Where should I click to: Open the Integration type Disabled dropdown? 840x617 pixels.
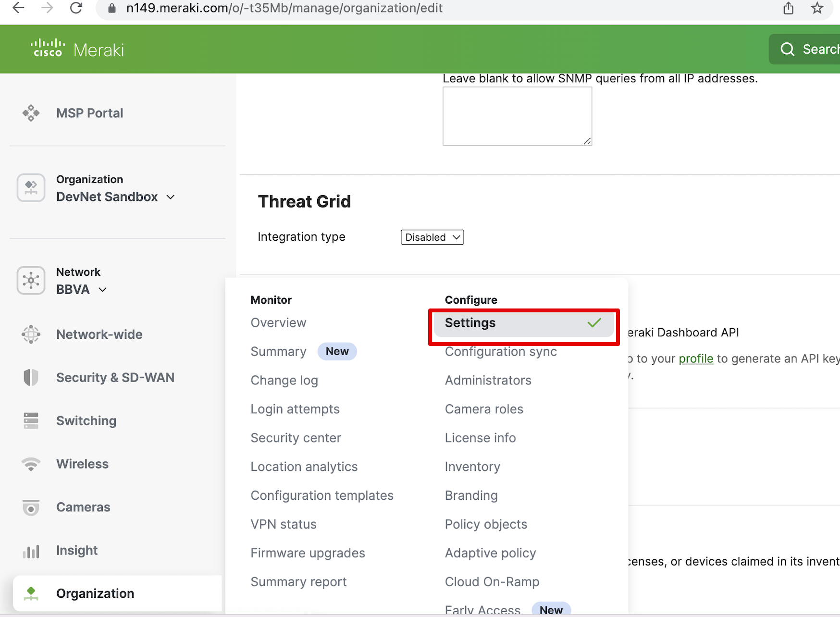(x=432, y=237)
